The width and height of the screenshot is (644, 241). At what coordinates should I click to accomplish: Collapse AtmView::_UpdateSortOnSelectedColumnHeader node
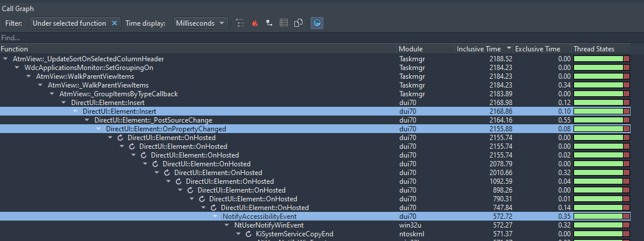click(6, 59)
